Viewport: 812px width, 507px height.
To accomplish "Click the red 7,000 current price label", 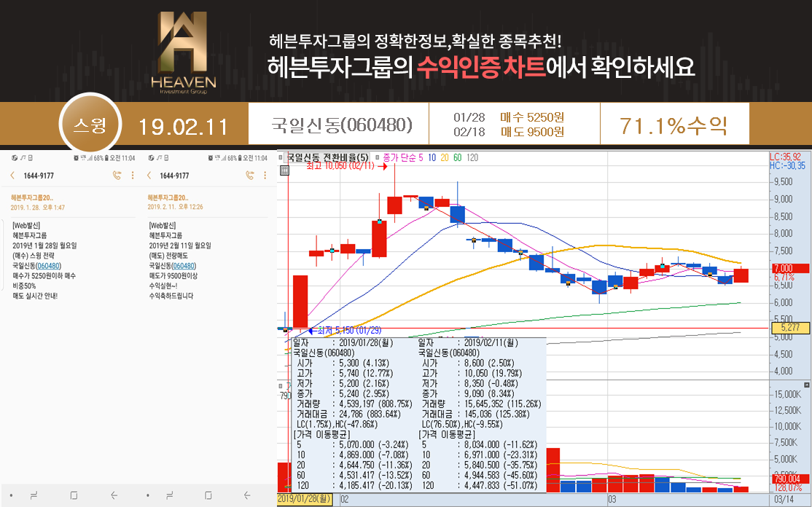I will (x=789, y=269).
